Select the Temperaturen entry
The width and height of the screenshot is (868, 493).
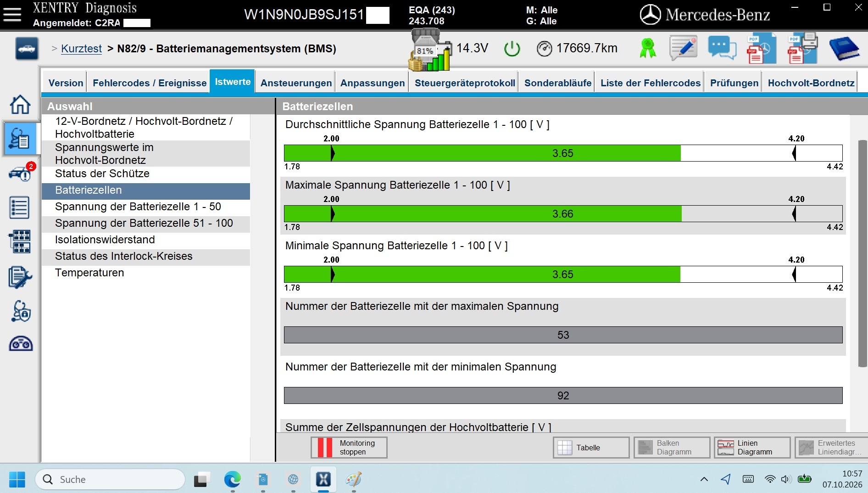click(x=146, y=273)
